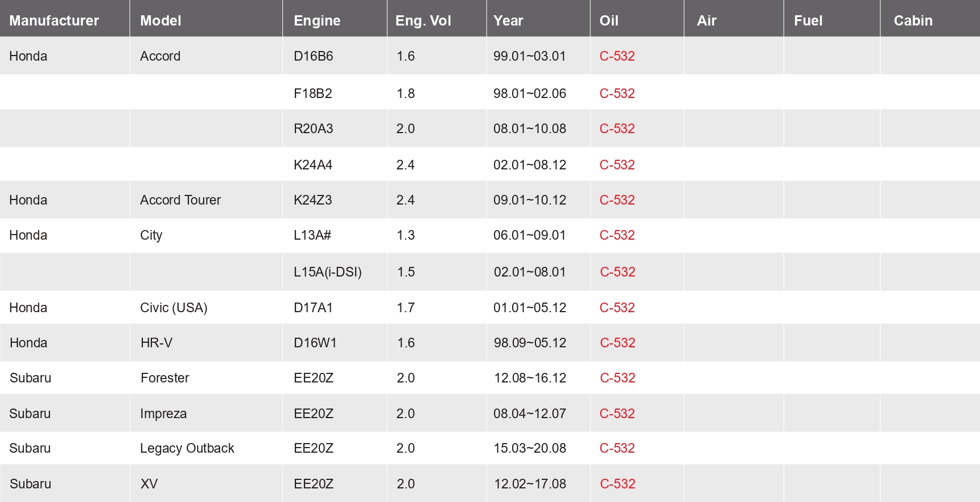Click C-532 in the Subaru XV row

click(x=618, y=484)
